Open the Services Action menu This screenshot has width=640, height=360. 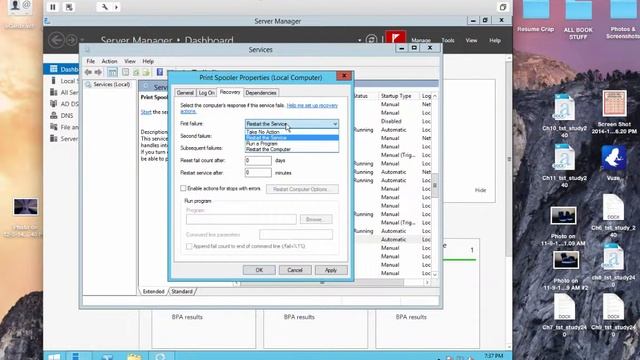pyautogui.click(x=109, y=61)
